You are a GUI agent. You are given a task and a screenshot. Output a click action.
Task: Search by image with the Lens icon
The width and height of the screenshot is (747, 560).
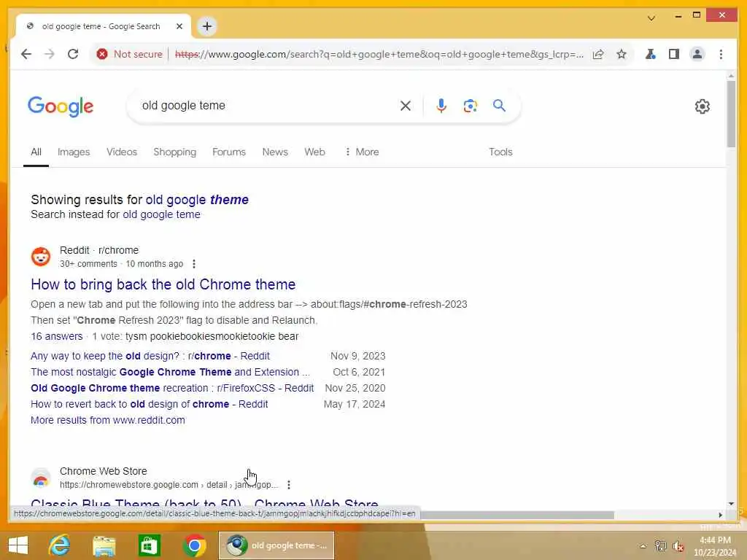[x=471, y=106]
